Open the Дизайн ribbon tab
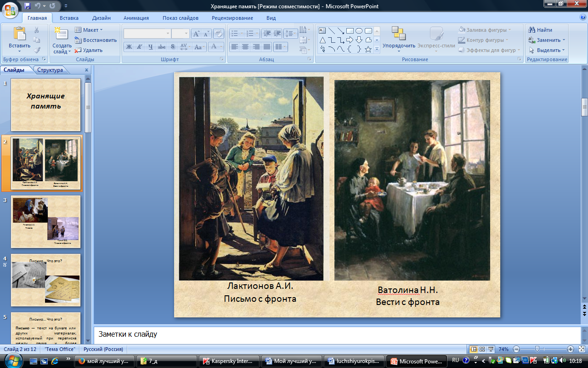 (x=101, y=18)
